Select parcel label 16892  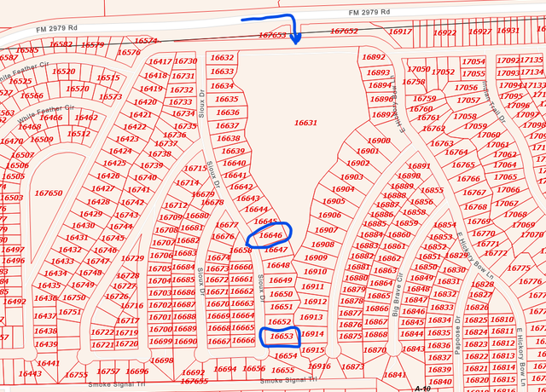pos(374,57)
